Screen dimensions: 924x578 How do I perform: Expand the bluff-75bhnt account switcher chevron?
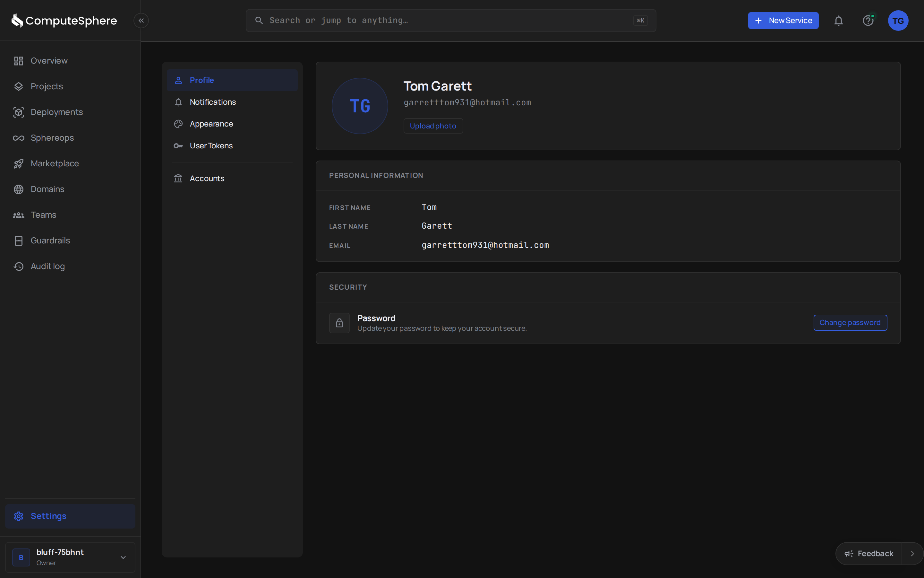pyautogui.click(x=123, y=557)
